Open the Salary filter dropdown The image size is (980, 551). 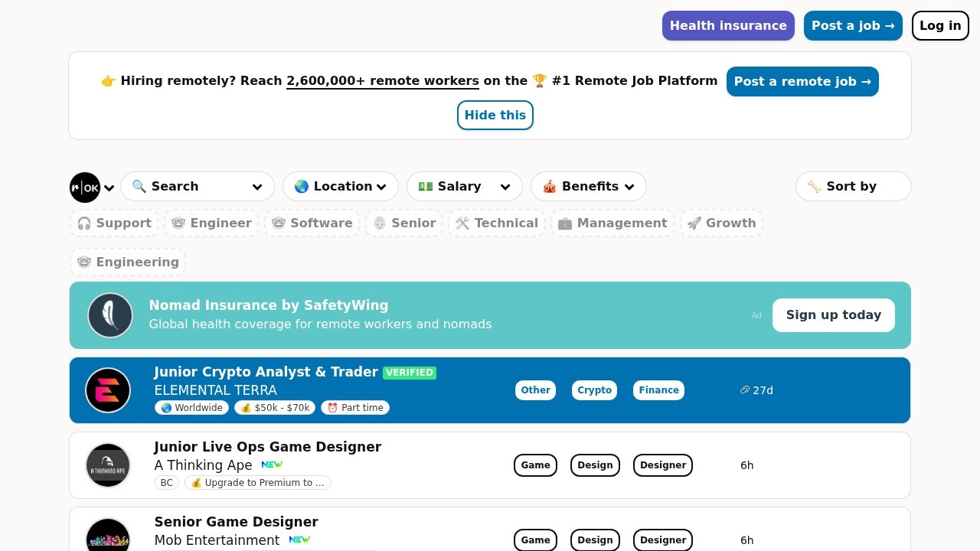click(x=465, y=187)
